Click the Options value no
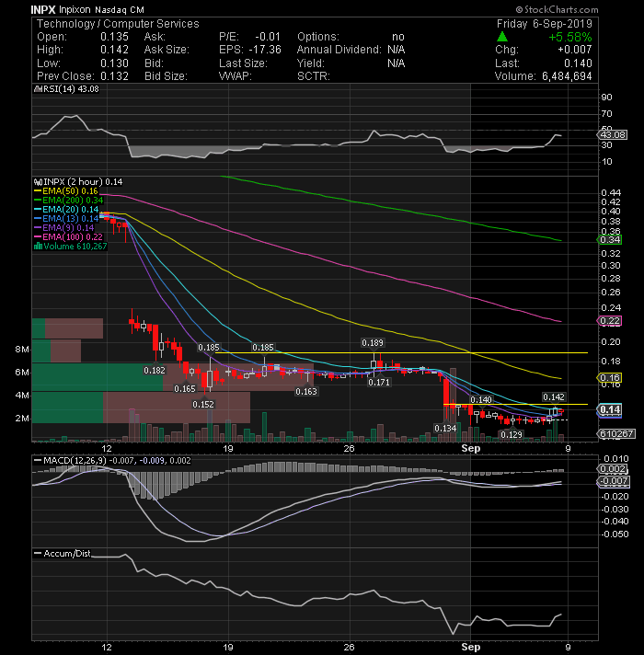644x655 pixels. pos(398,37)
